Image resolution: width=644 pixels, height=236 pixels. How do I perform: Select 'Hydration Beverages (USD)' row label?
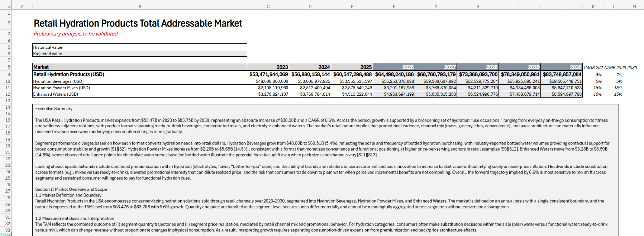pos(140,81)
